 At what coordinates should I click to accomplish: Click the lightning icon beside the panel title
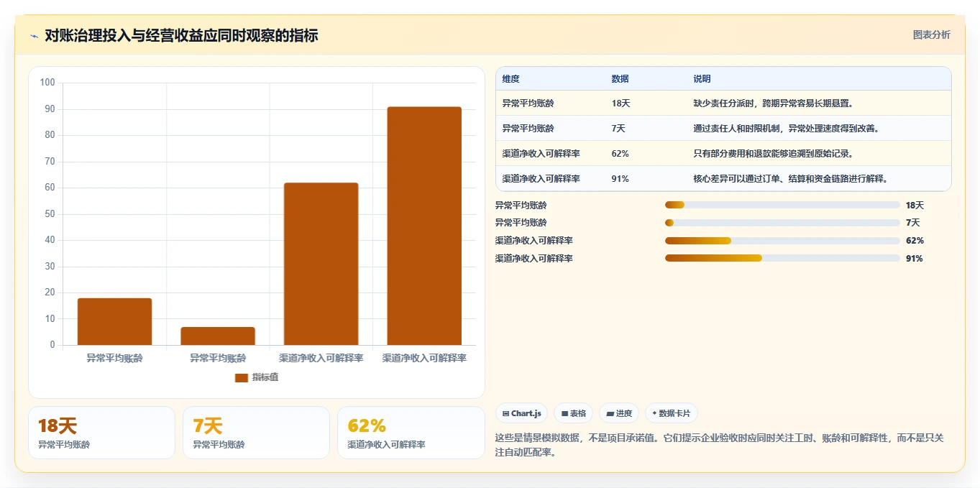[34, 36]
